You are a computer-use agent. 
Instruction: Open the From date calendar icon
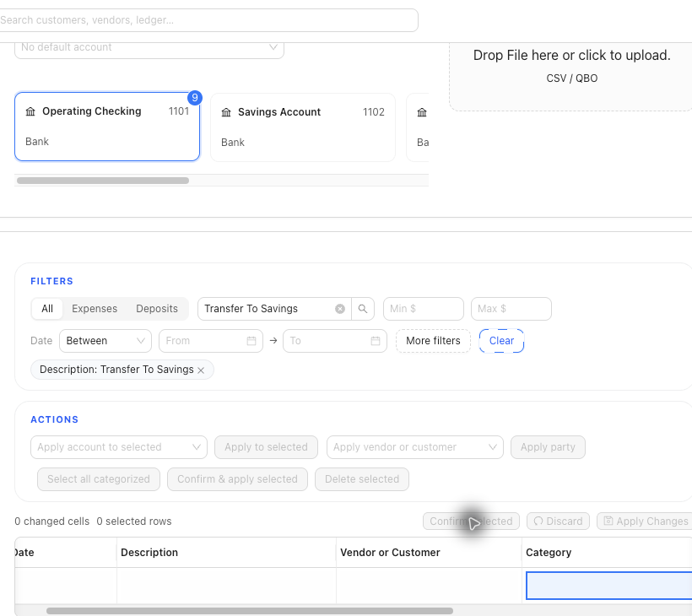click(x=251, y=341)
